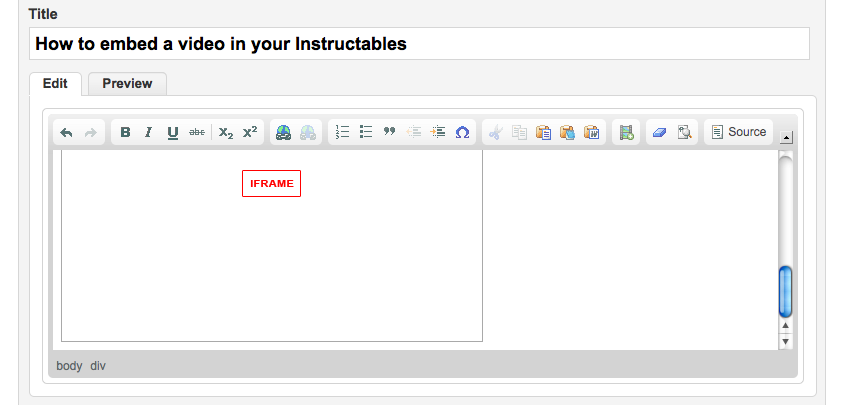Open the Edit tab
The height and width of the screenshot is (405, 844).
tap(55, 83)
